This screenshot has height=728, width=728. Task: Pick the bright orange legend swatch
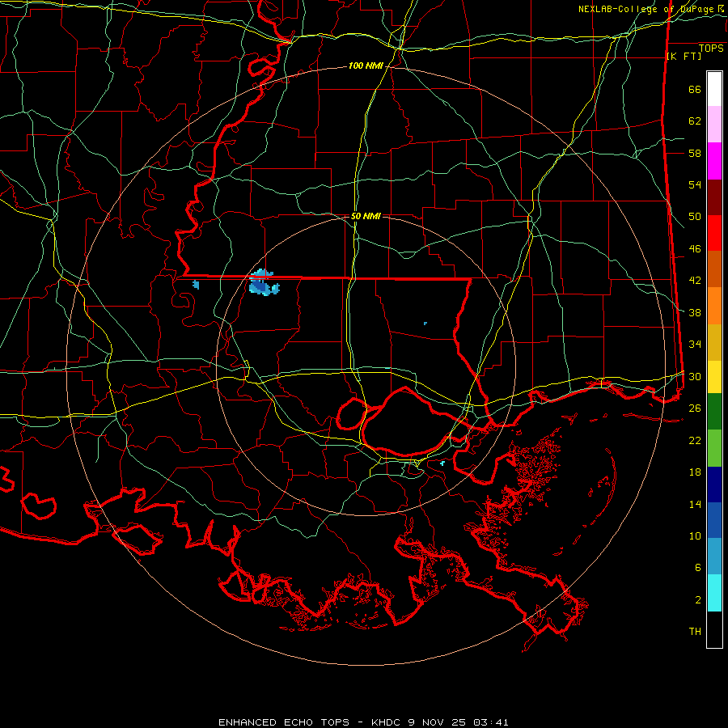point(714,306)
